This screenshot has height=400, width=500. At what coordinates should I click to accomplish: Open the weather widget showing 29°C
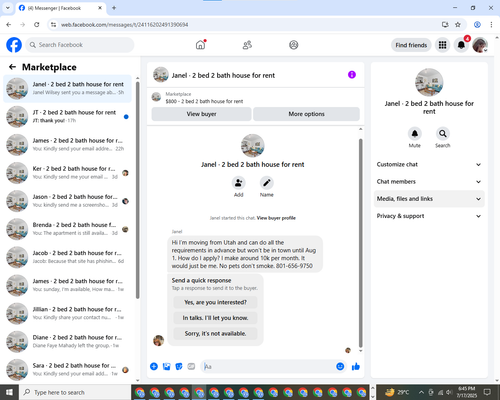click(397, 392)
